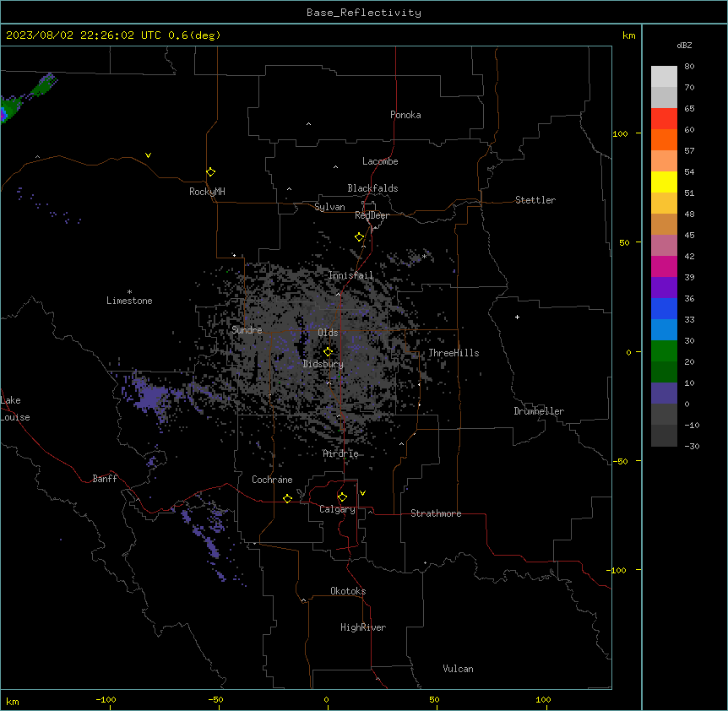Click the dark green 20-10 dBZ swatch
Screen dimensions: 728x711
point(664,372)
